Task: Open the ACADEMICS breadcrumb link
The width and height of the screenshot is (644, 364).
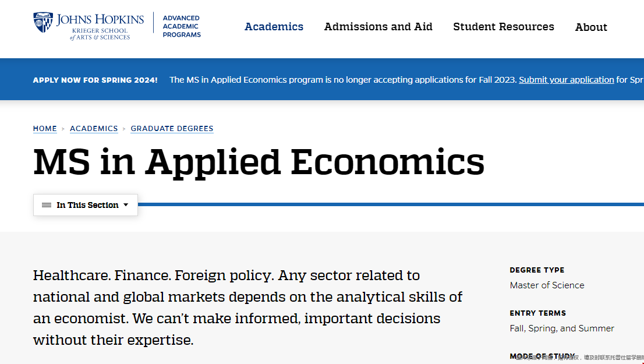Action: [x=94, y=129]
